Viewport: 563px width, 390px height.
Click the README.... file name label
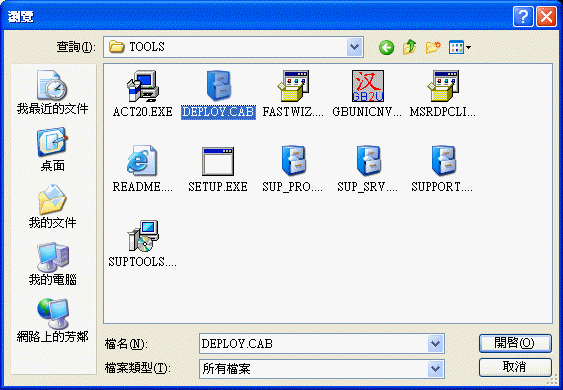(143, 187)
